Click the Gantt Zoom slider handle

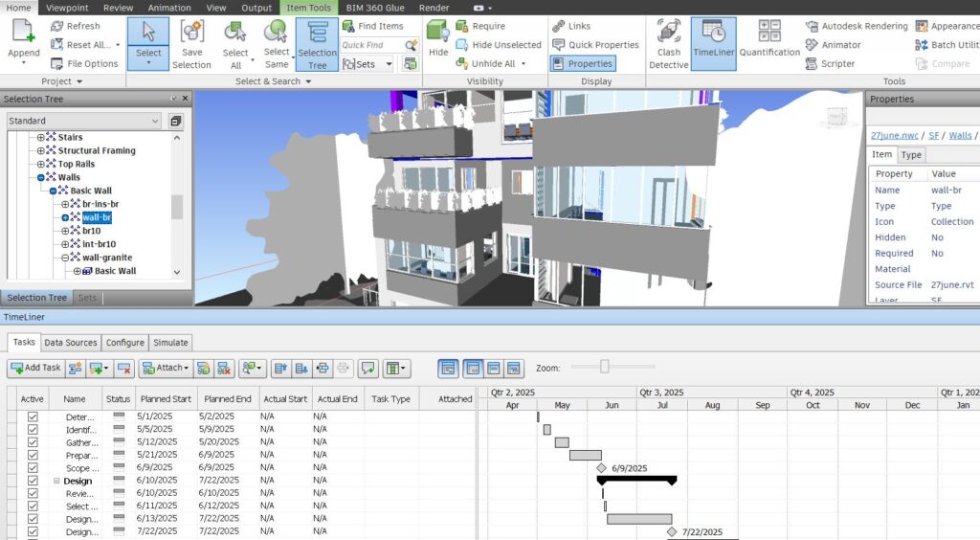click(604, 367)
